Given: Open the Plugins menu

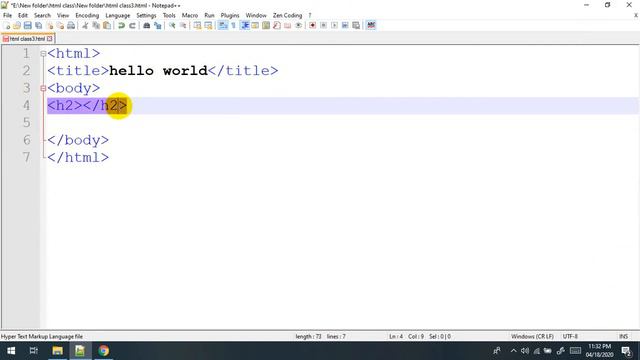Looking at the screenshot, I should (230, 15).
